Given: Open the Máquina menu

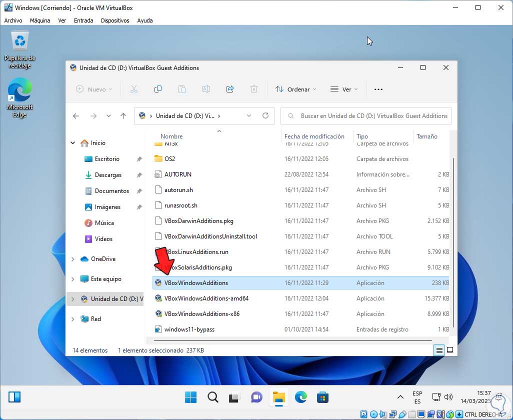Looking at the screenshot, I should click(40, 20).
